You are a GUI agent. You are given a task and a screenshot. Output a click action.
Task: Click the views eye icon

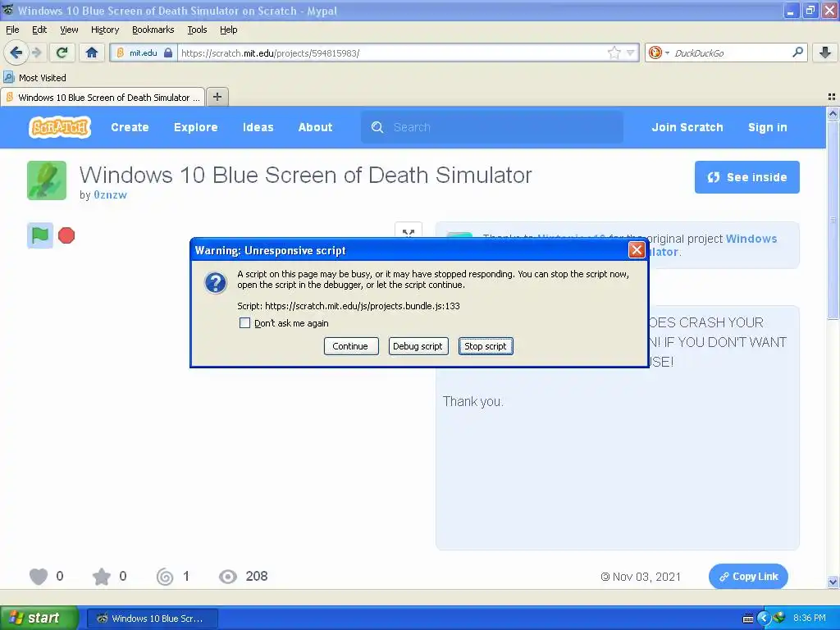pos(228,577)
